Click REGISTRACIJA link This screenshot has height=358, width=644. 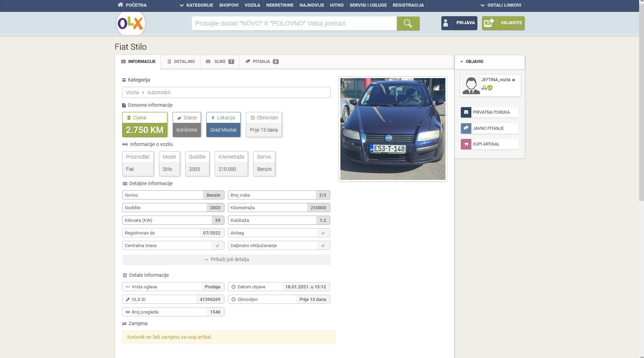pyautogui.click(x=408, y=5)
